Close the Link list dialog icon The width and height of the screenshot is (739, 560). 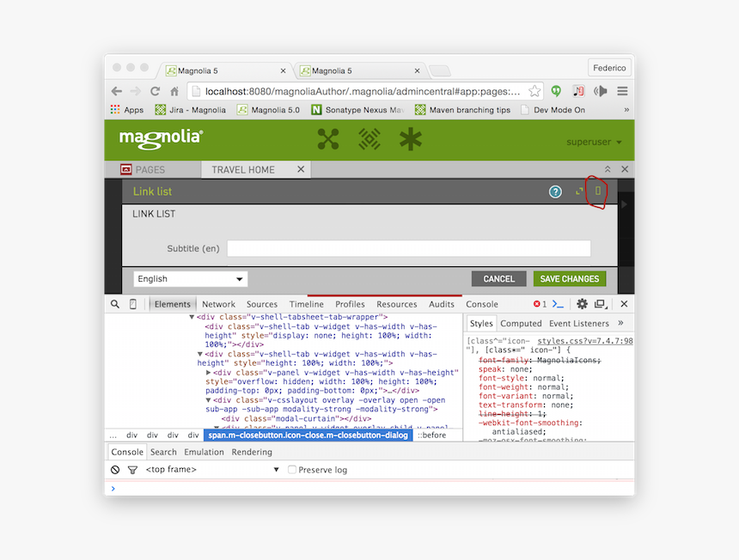point(597,191)
